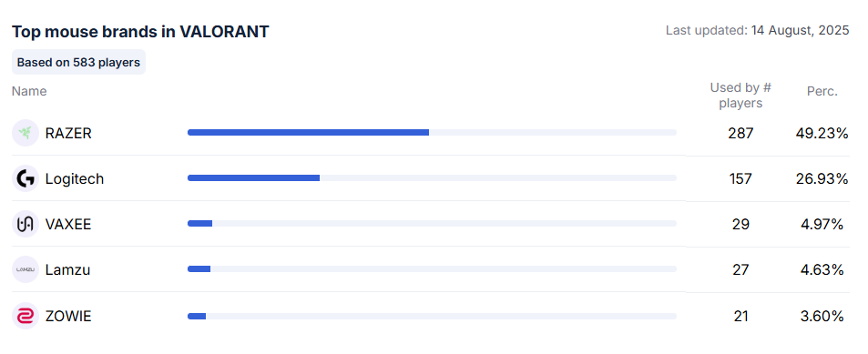Screen dimensions: 868x354
Task: Open the RAZER brand name link
Action: [68, 133]
